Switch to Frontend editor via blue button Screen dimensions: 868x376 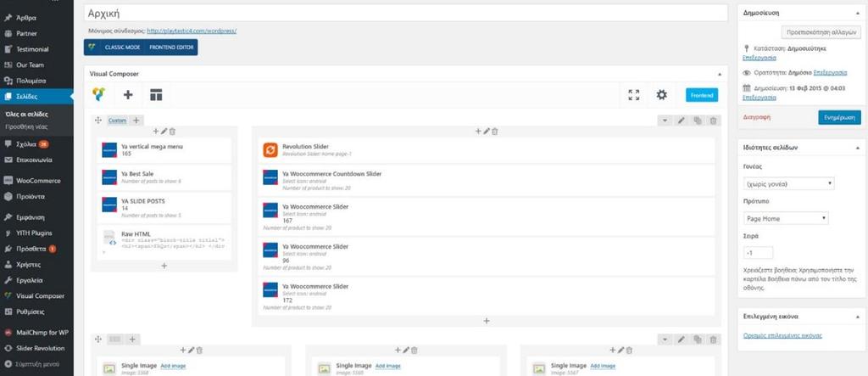click(702, 95)
